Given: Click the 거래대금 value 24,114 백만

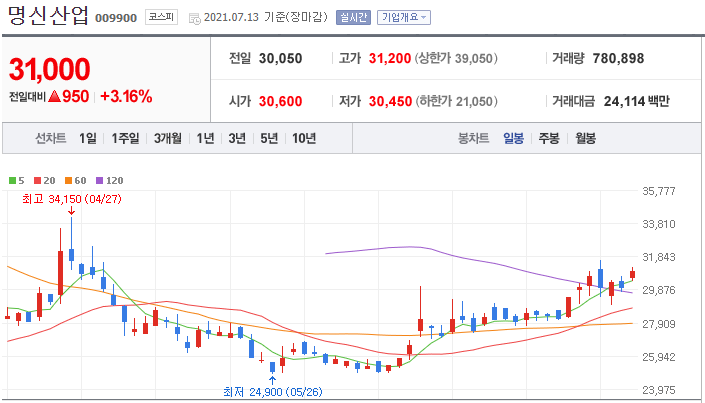Looking at the screenshot, I should (x=637, y=101).
